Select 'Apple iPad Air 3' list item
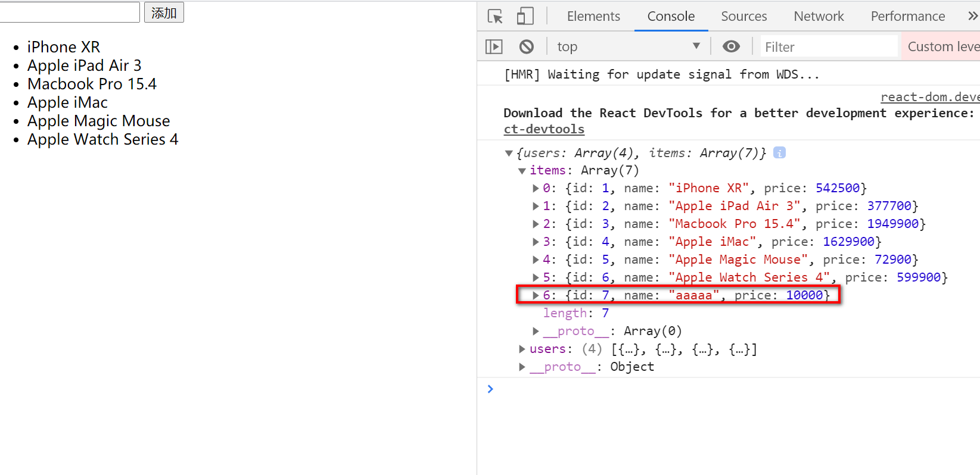This screenshot has height=475, width=980. 85,65
